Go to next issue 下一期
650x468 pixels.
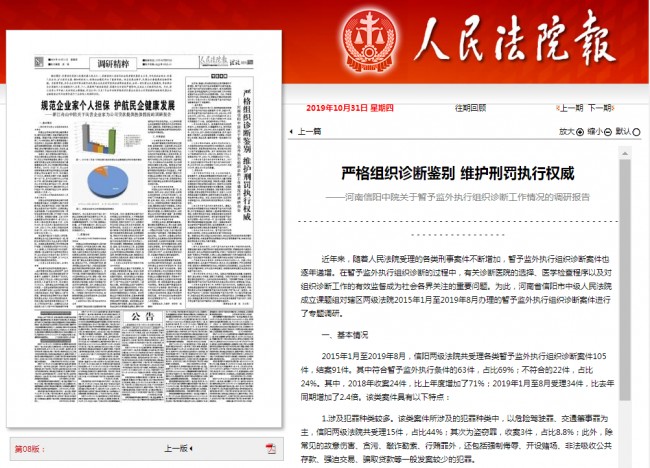pyautogui.click(x=601, y=108)
